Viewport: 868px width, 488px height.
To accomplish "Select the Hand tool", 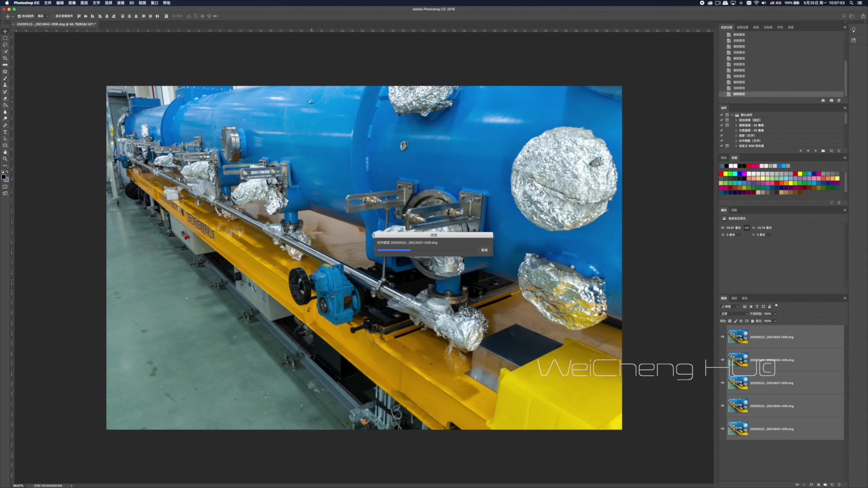I will click(5, 152).
